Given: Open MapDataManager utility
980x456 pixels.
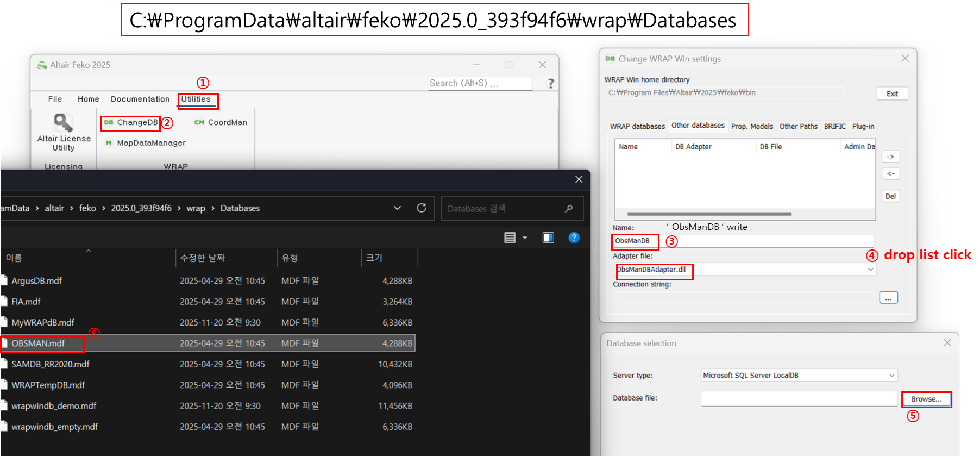Looking at the screenshot, I should 145,143.
